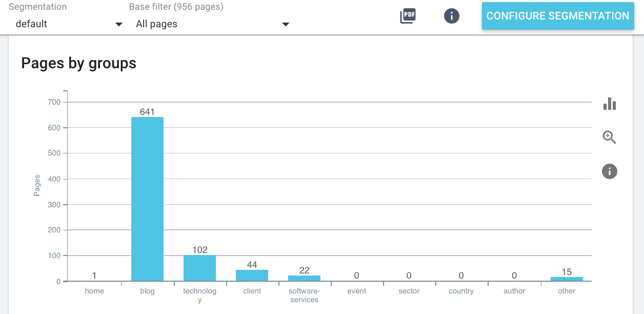
Task: Click the Segmentation dropdown arrow
Action: click(119, 24)
